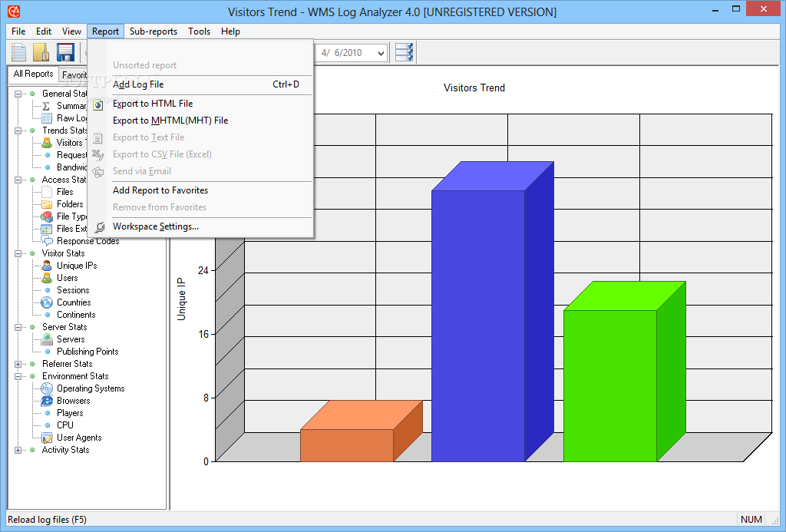Open the View menu
Screen dimensions: 786x532
click(x=71, y=31)
